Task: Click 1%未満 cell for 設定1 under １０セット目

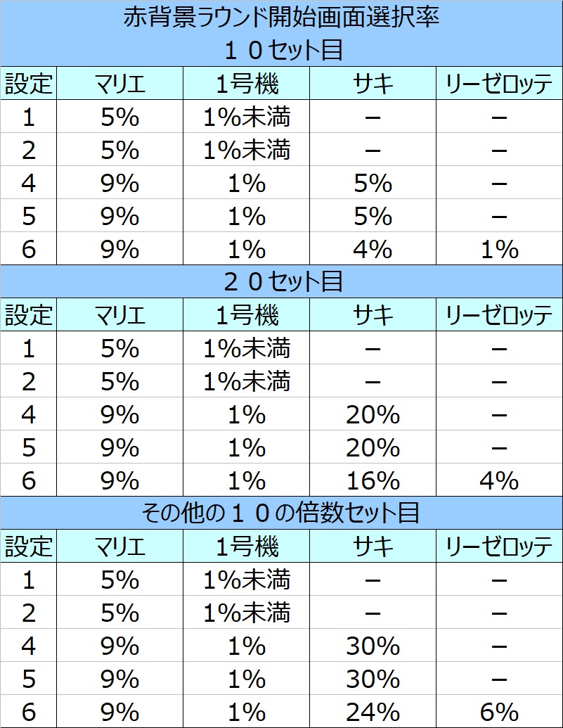Action: click(246, 117)
